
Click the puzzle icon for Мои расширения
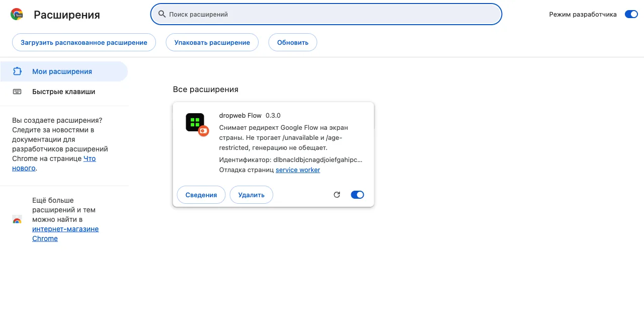click(x=17, y=71)
